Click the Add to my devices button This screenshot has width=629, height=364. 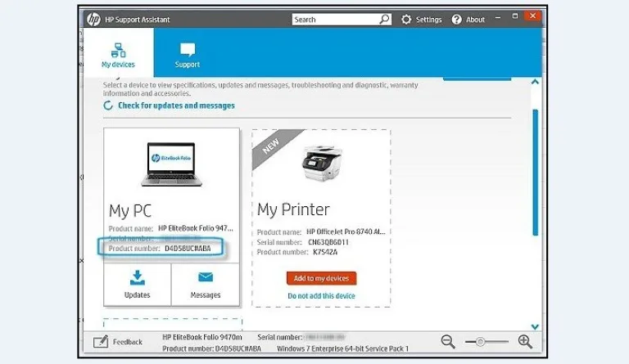(x=321, y=278)
